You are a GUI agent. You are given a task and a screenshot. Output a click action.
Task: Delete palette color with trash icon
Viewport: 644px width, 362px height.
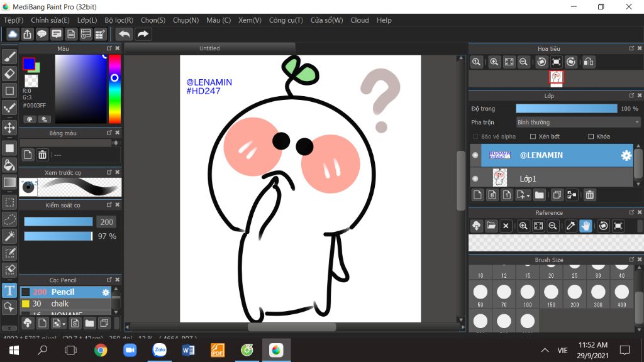tap(42, 155)
